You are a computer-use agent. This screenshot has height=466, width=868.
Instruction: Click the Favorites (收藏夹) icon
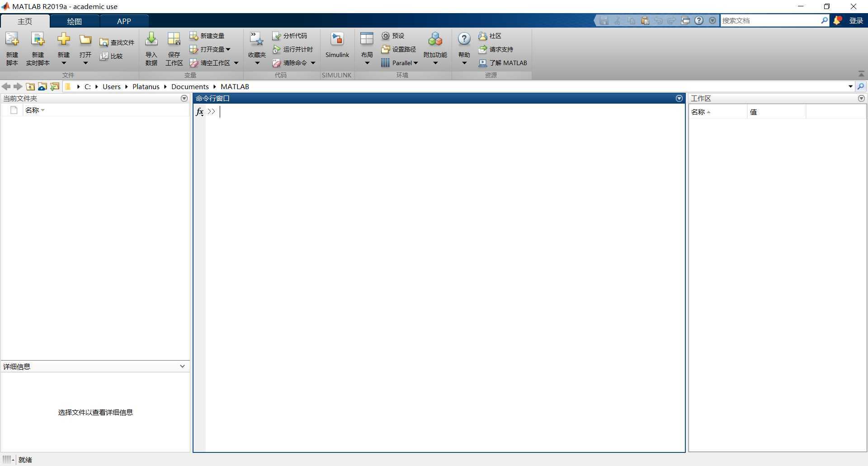pyautogui.click(x=257, y=39)
